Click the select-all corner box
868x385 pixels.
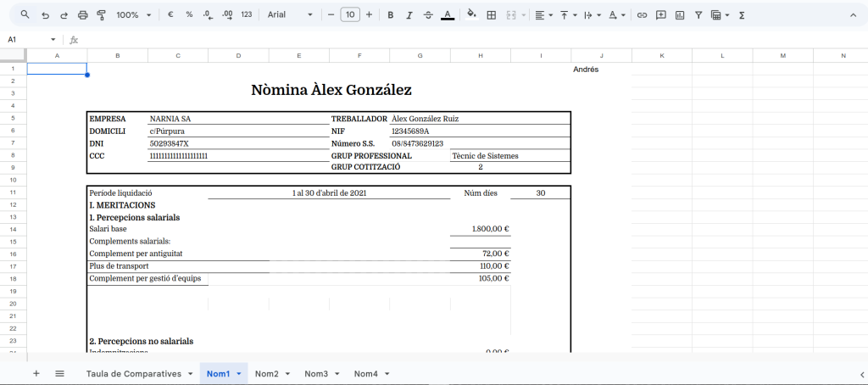[13, 55]
